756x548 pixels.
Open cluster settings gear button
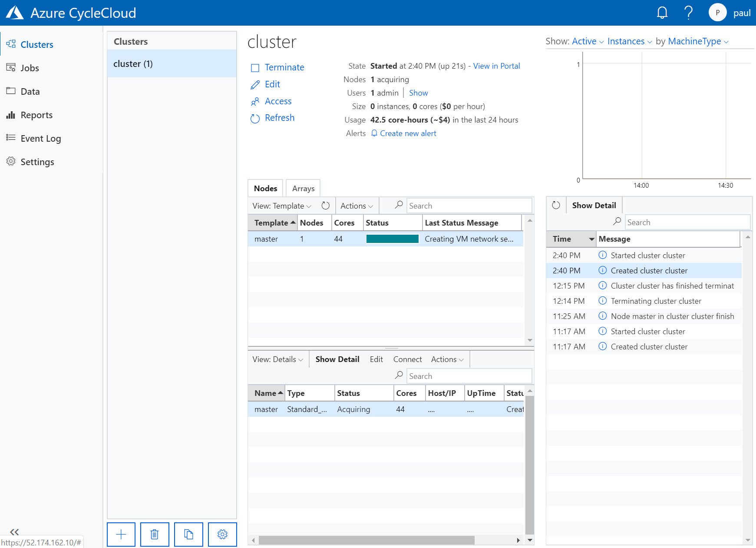tap(222, 534)
